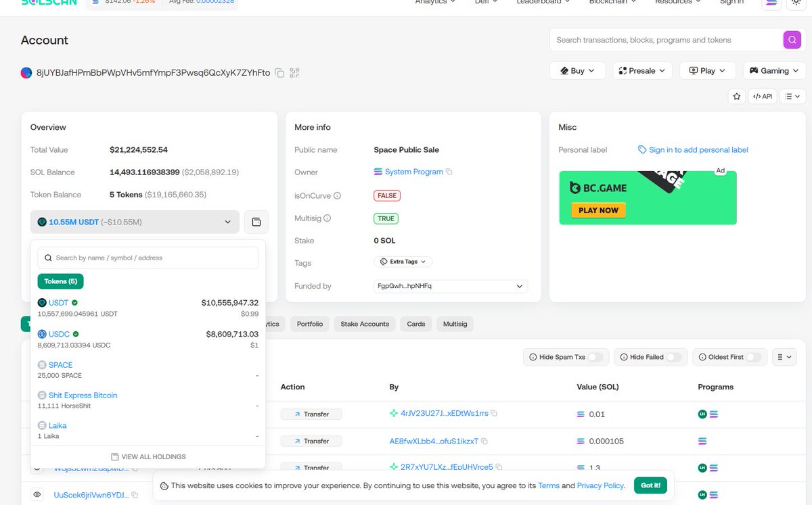Switch to the Portfolio tab

[310, 324]
